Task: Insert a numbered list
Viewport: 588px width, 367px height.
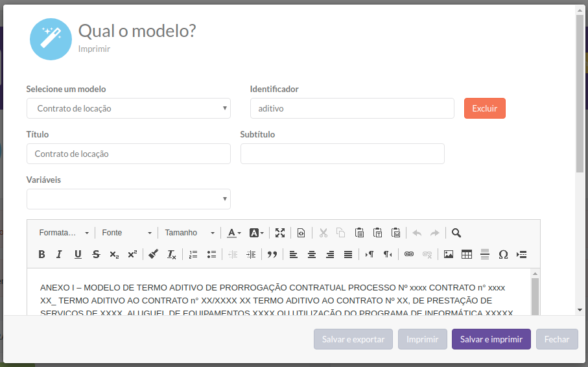Action: click(x=193, y=254)
